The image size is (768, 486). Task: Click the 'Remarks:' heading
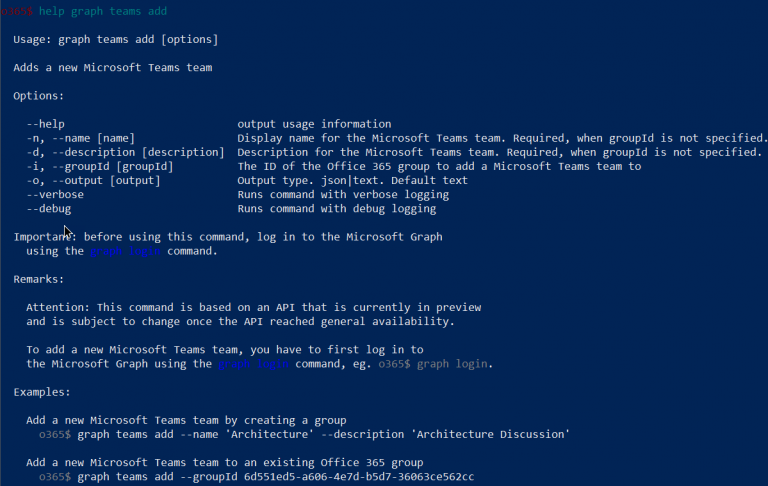[x=39, y=279]
